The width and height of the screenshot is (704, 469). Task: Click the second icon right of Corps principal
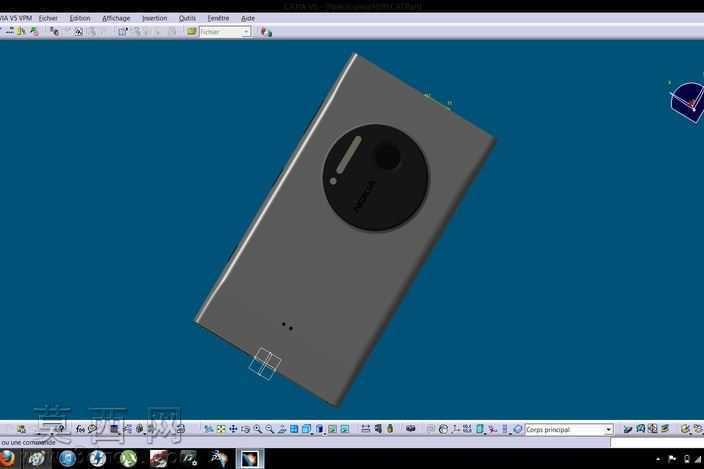tap(640, 430)
